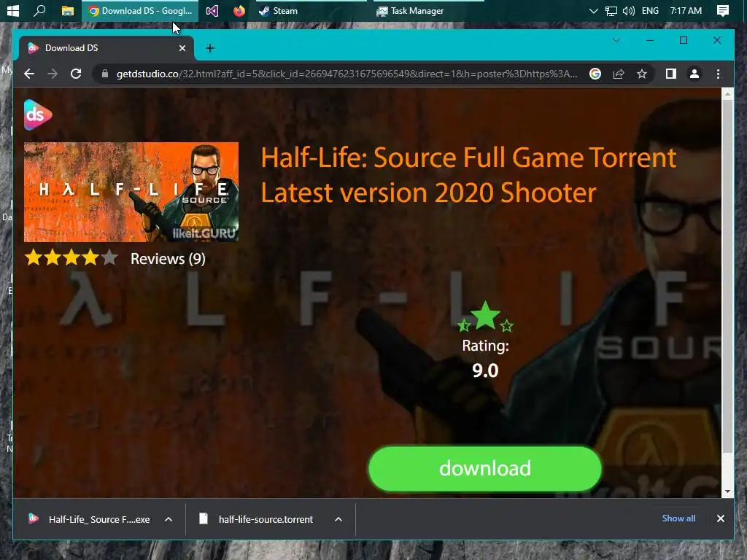
Task: Select the Download DS Chrome taskbar item
Action: 141,10
